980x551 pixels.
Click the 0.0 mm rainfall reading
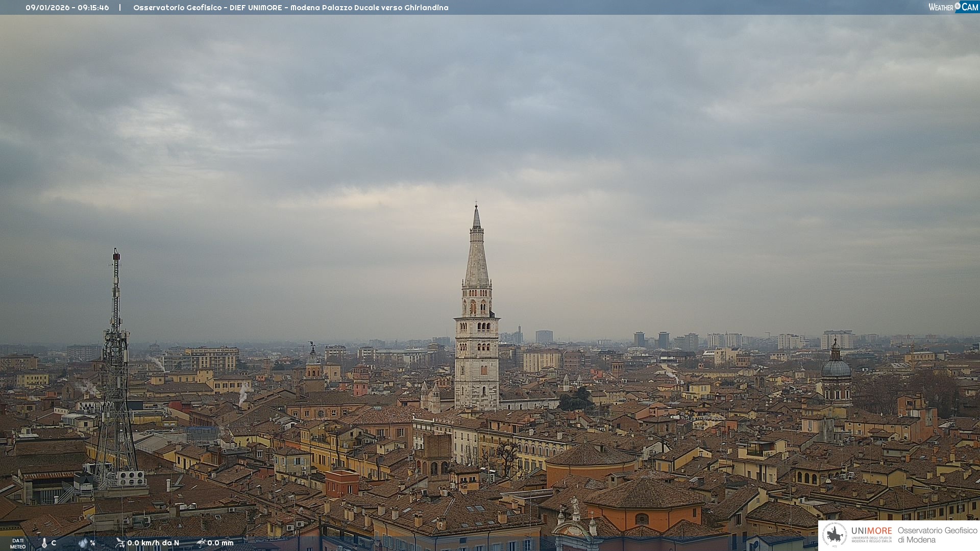click(x=220, y=543)
